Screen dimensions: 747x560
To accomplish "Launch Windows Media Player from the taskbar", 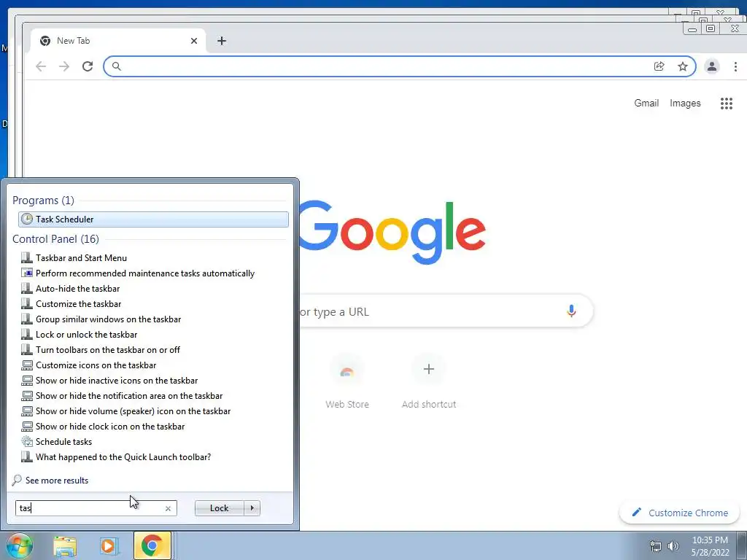I will [x=109, y=546].
